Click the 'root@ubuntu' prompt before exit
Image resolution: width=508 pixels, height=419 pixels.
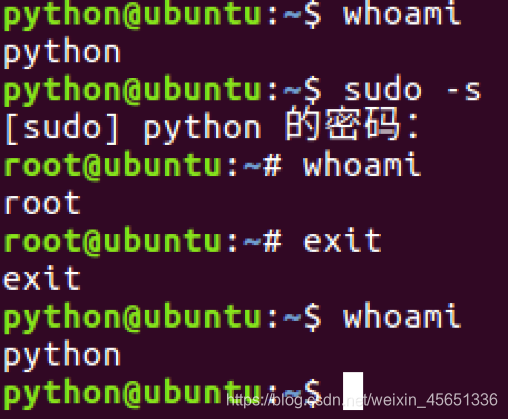pos(112,241)
